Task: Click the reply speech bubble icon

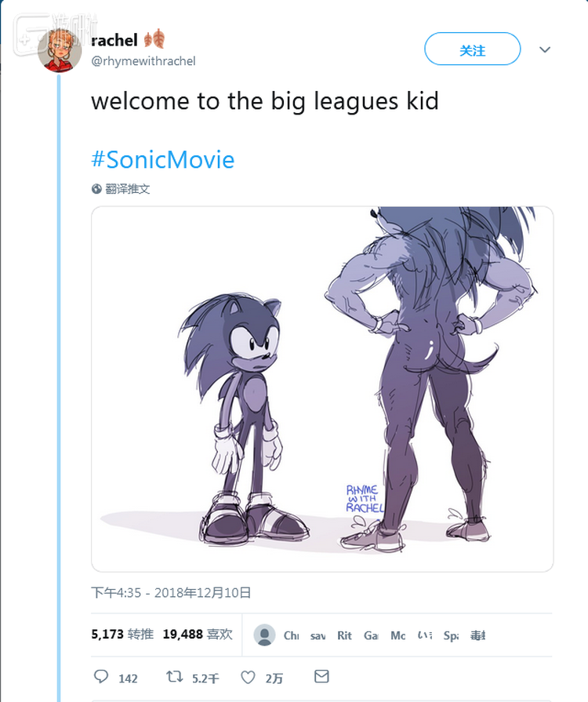Action: coord(102,677)
